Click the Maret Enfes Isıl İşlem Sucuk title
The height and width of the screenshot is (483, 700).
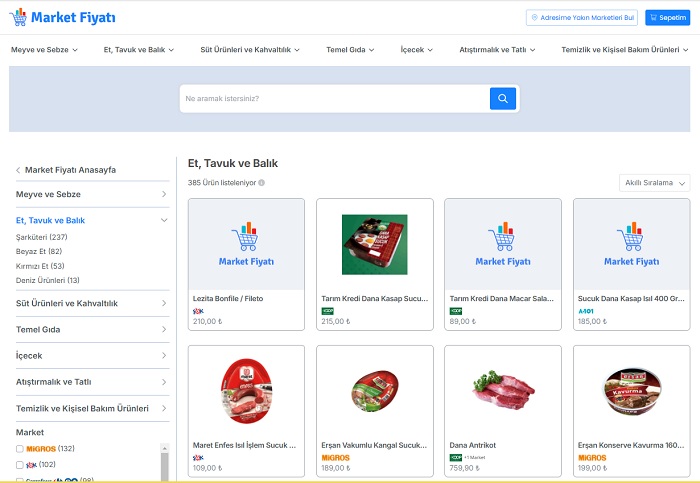[x=245, y=445]
